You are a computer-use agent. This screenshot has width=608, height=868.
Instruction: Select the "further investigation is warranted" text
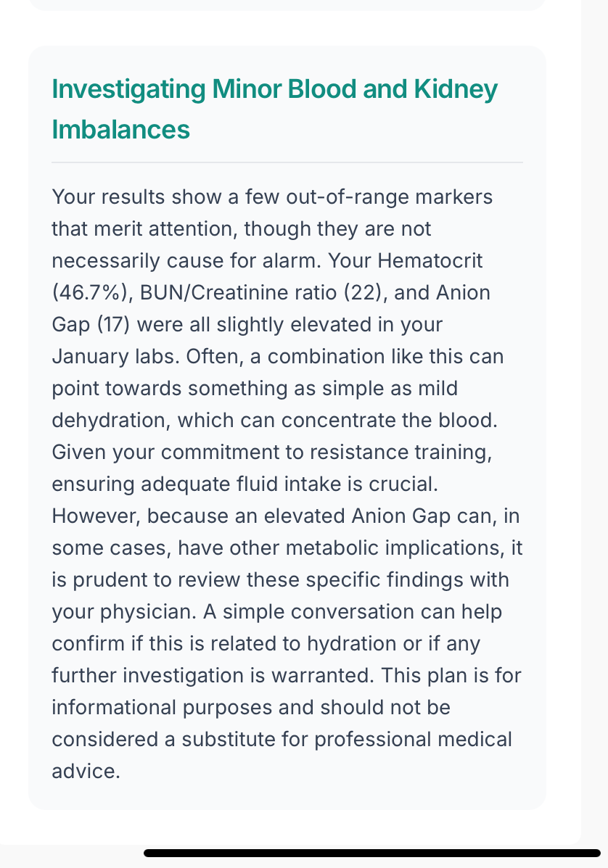(206, 675)
